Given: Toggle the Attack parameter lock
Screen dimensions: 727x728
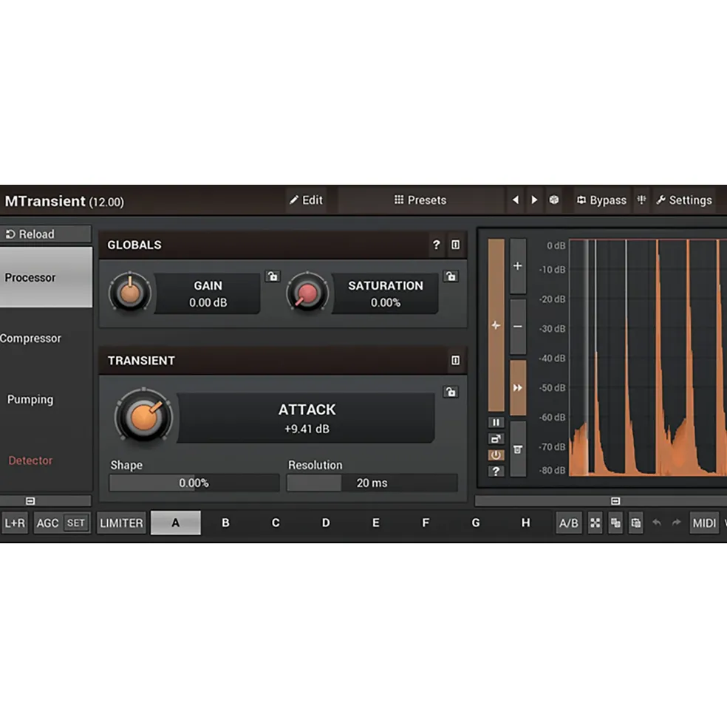Looking at the screenshot, I should pyautogui.click(x=451, y=392).
